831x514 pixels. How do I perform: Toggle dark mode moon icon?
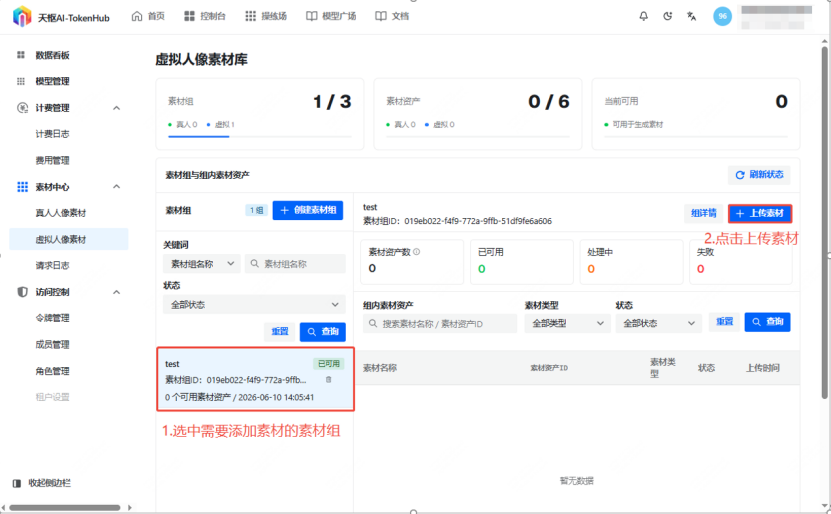click(x=668, y=16)
